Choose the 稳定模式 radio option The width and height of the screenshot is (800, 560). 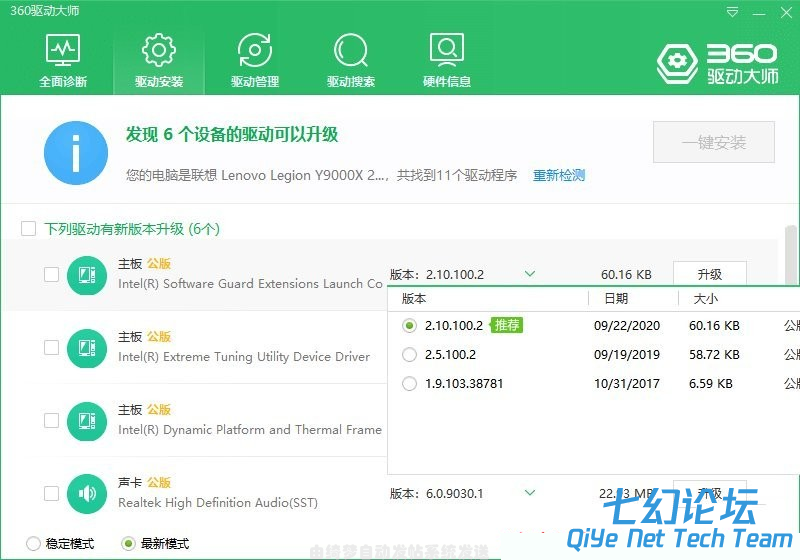(33, 544)
